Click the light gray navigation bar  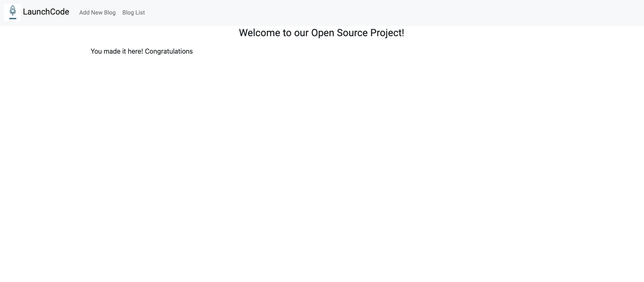(x=333, y=12)
